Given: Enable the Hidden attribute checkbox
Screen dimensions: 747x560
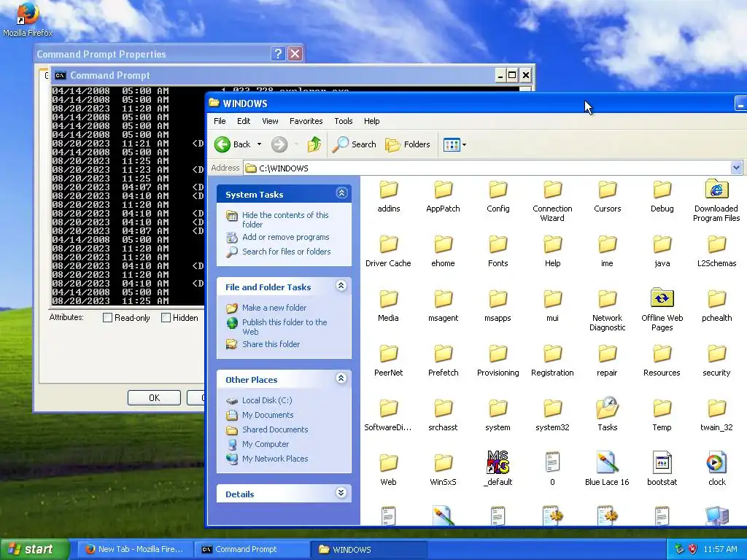Looking at the screenshot, I should [x=166, y=318].
